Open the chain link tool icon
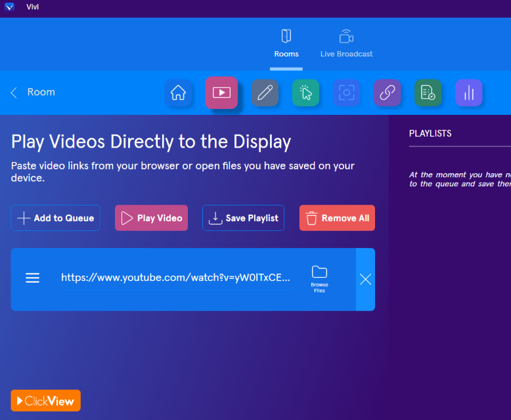This screenshot has width=511, height=420. [387, 93]
